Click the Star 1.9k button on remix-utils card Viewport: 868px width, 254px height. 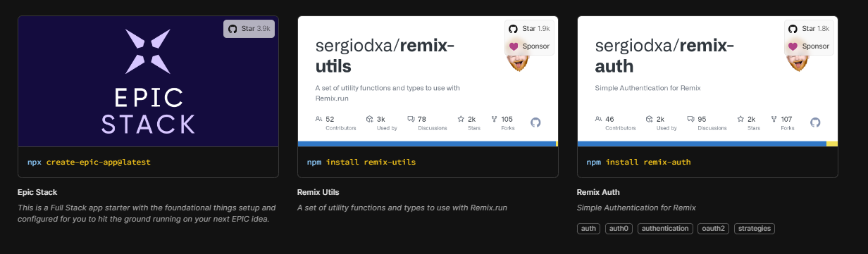pyautogui.click(x=528, y=29)
